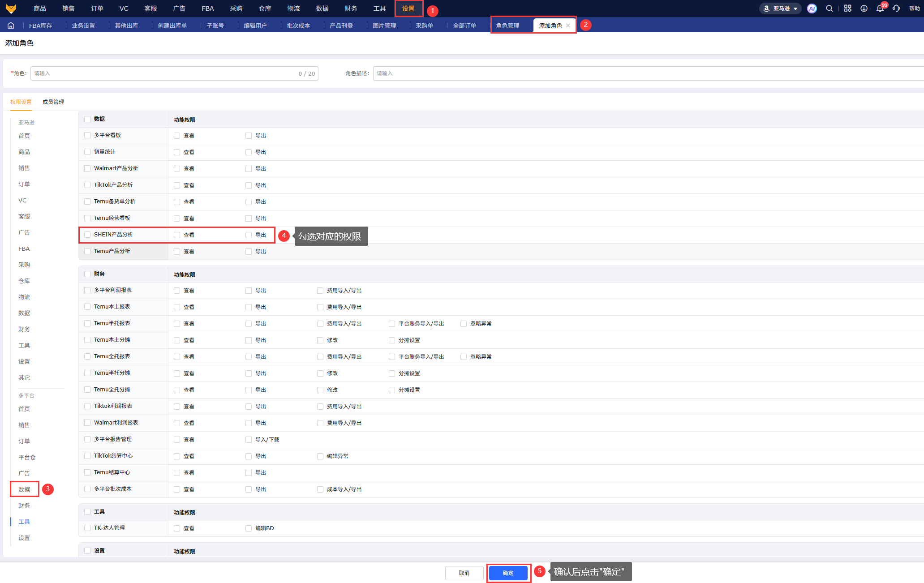
Task: Open the download center icon
Action: pyautogui.click(x=864, y=9)
